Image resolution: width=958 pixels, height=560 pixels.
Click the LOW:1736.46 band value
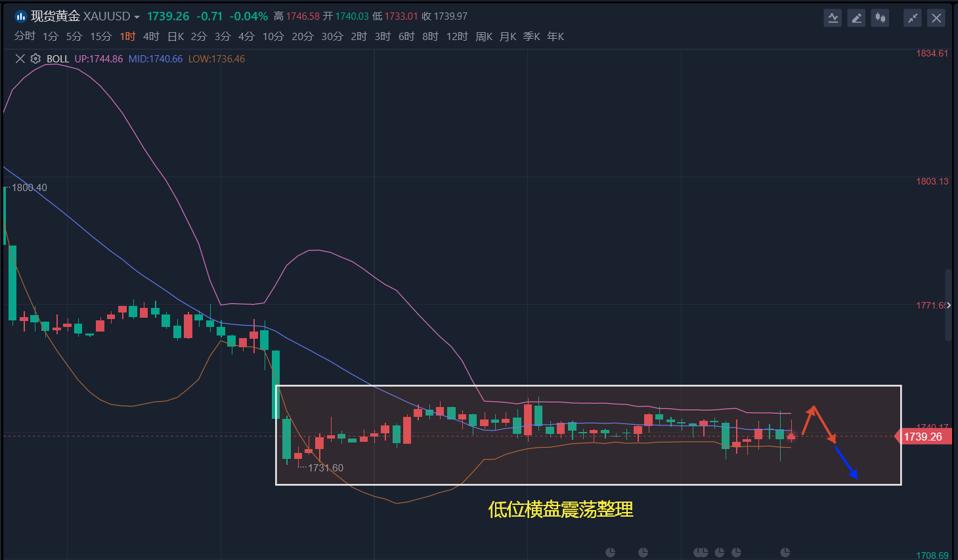pos(217,59)
